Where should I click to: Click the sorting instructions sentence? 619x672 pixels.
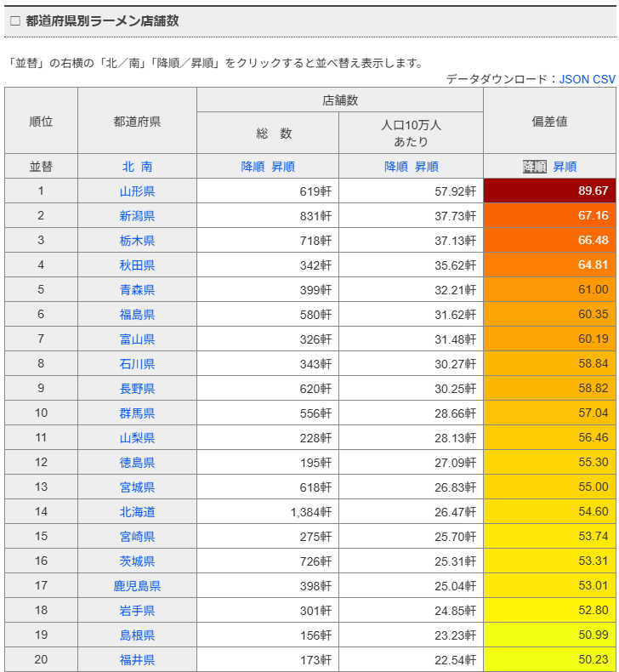click(x=217, y=63)
